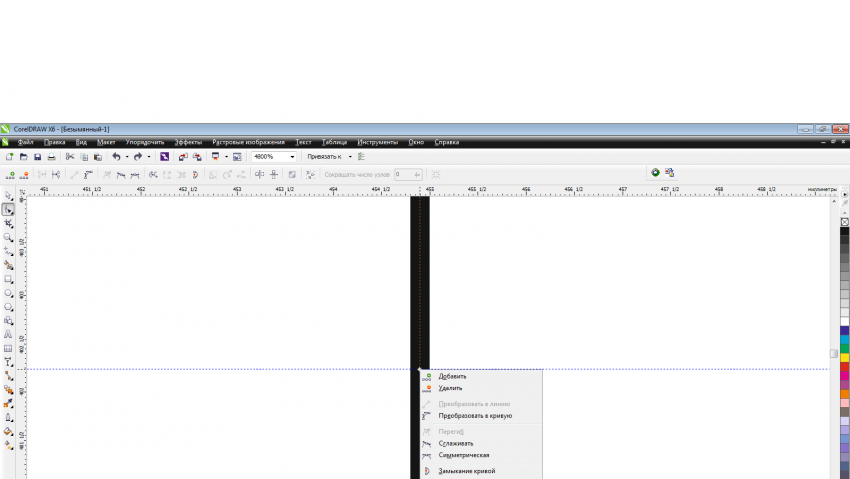Select the Shape tool in toolbox

8,210
